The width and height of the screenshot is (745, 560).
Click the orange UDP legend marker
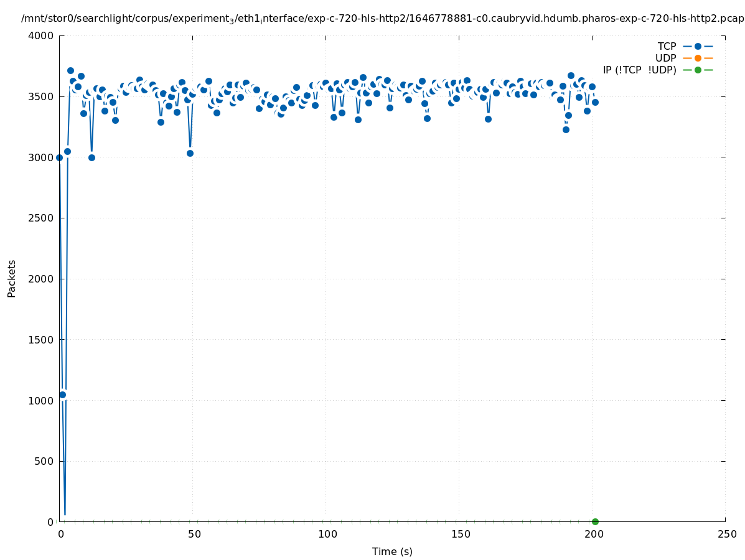point(698,58)
